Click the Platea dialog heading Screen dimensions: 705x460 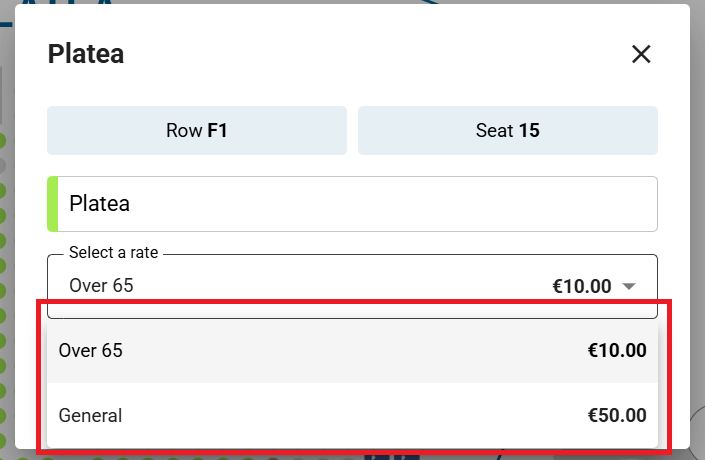point(86,54)
